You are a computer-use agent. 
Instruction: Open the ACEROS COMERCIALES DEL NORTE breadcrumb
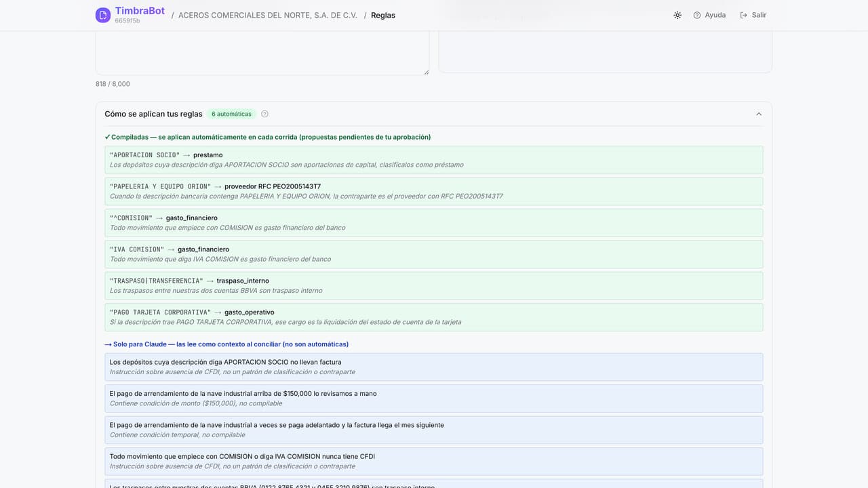268,15
